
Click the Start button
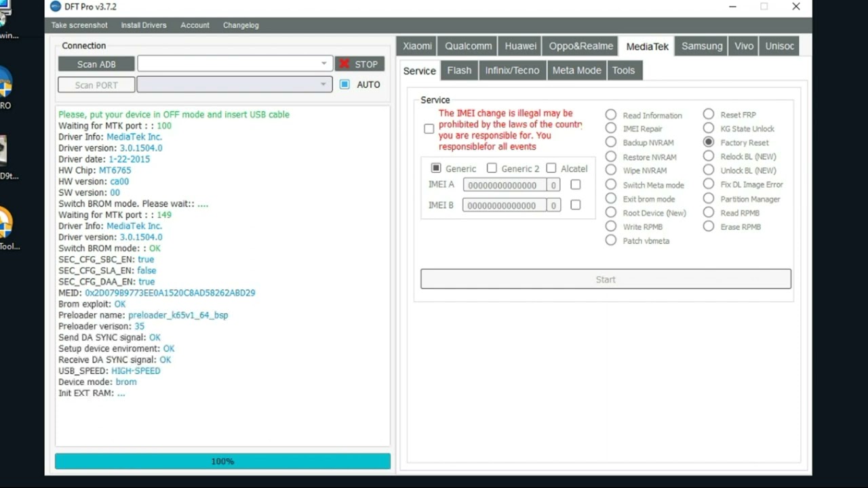tap(606, 279)
